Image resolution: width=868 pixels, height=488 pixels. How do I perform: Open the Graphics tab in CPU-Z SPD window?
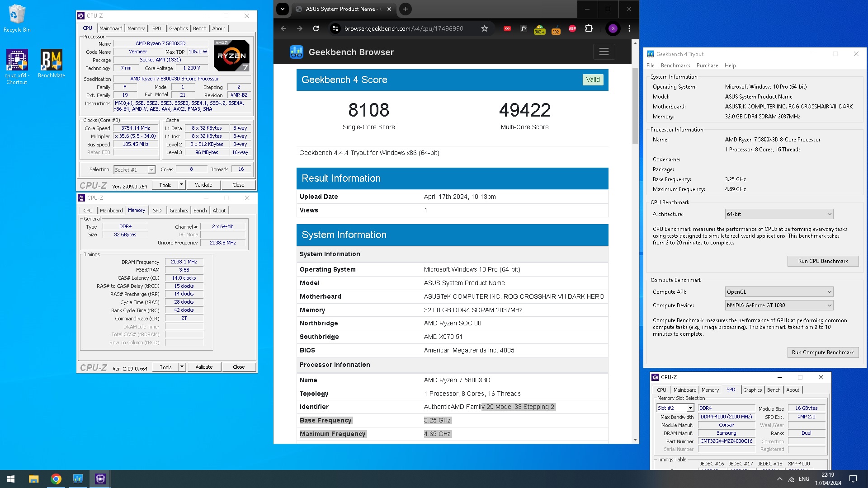pos(752,390)
